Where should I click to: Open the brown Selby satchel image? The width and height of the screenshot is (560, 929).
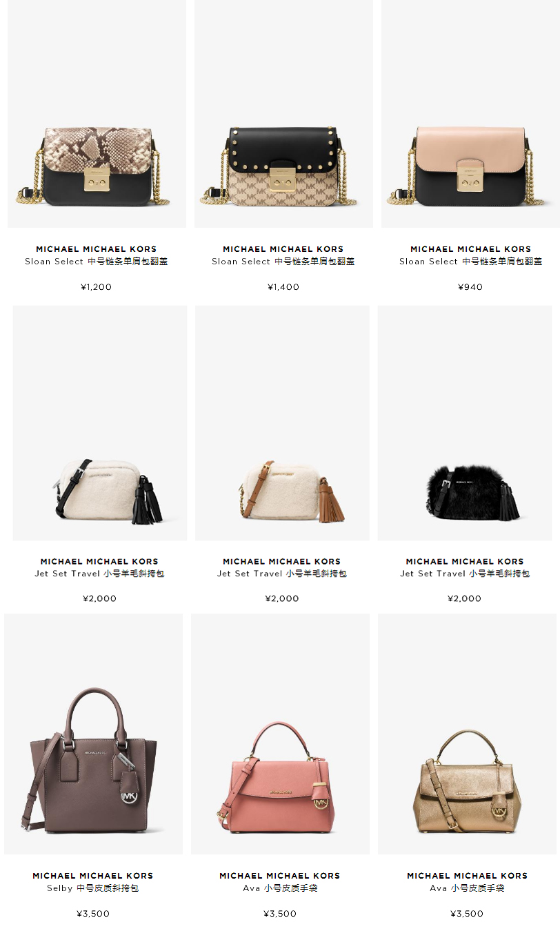tap(94, 734)
